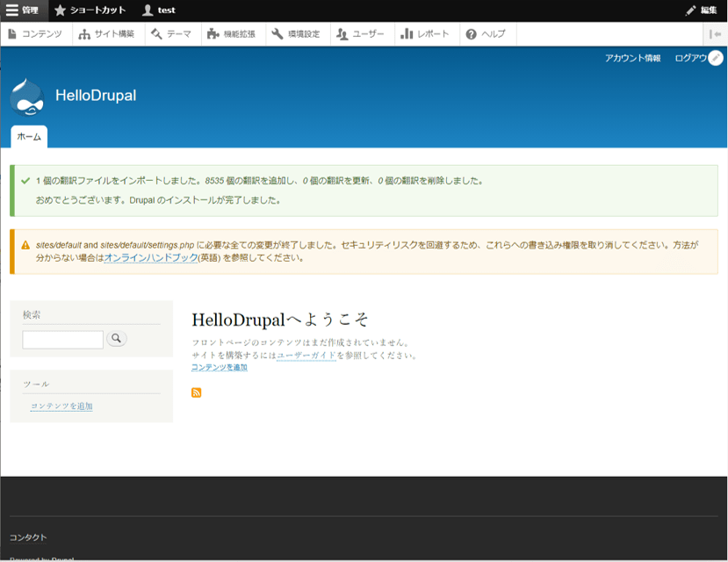Open the ユーザー admin menu item
728x562 pixels.
(x=361, y=34)
